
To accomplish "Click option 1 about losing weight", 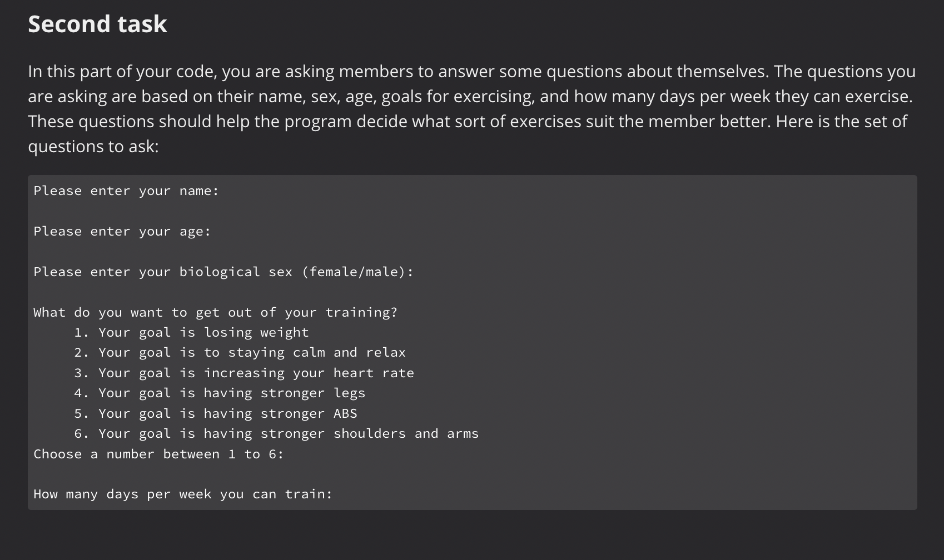I will 191,333.
